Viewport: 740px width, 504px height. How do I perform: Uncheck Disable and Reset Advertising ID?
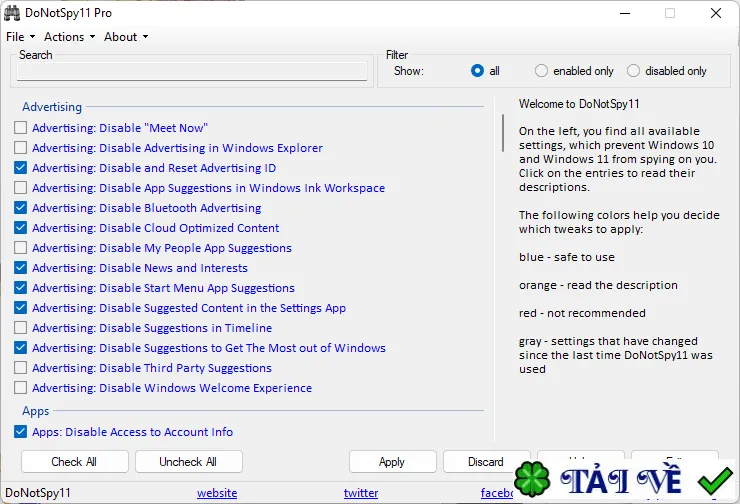point(20,168)
